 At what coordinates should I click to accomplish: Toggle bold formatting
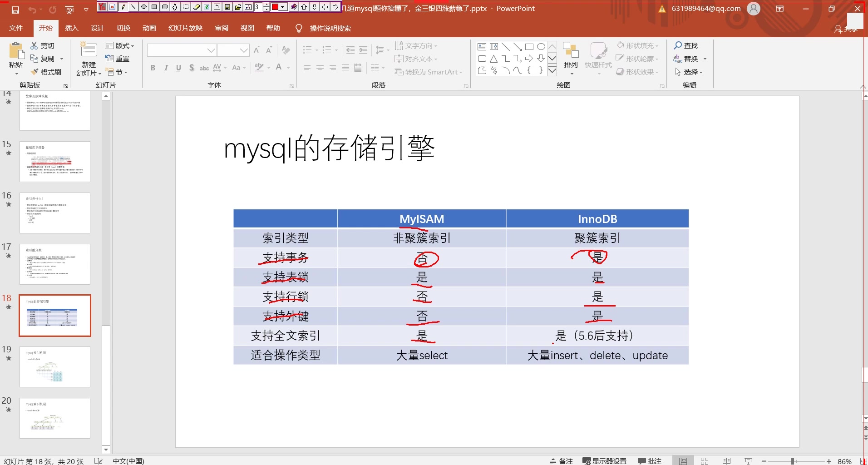(x=153, y=68)
